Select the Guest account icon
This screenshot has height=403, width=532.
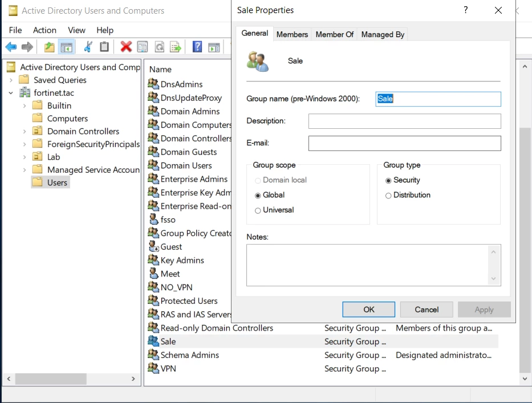[154, 246]
